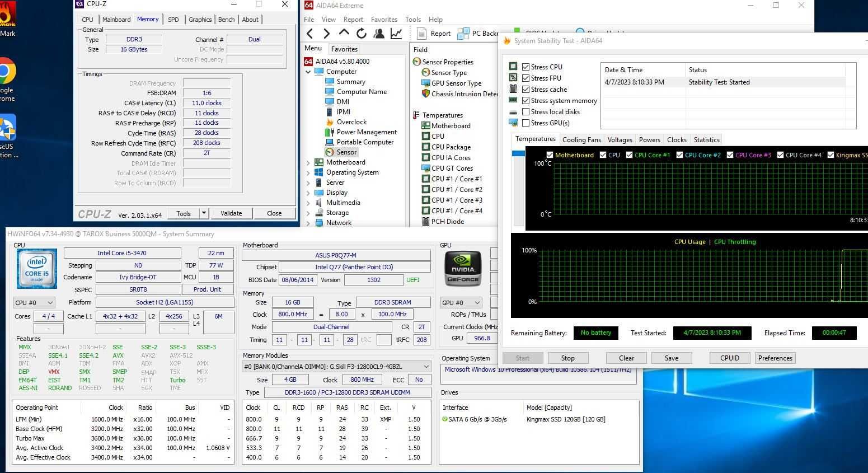Click the Clear button in Stability Test

626,358
